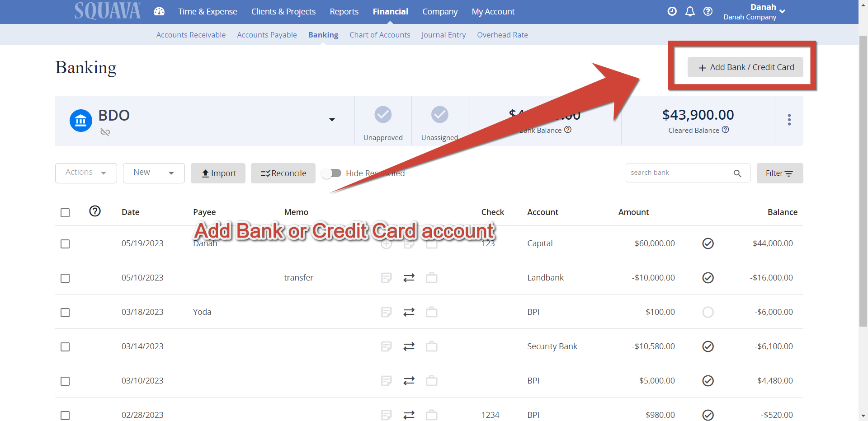Click inside the search bank input field
This screenshot has width=868, height=421.
[x=674, y=173]
